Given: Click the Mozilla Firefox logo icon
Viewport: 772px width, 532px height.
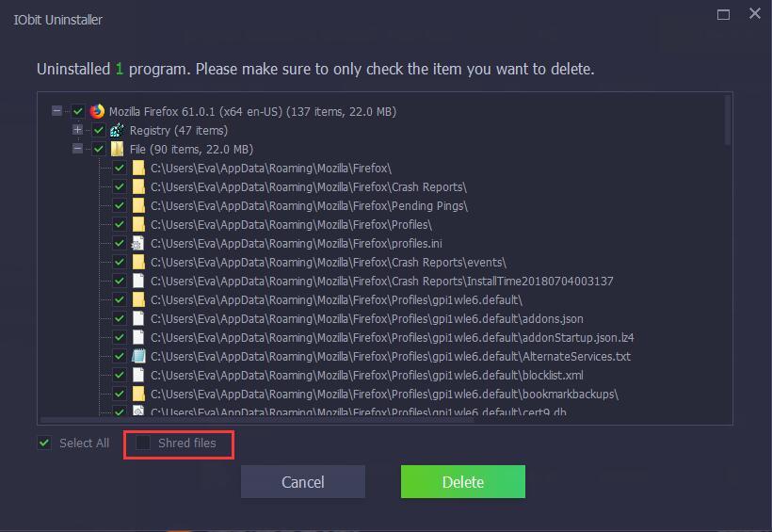Looking at the screenshot, I should [97, 111].
